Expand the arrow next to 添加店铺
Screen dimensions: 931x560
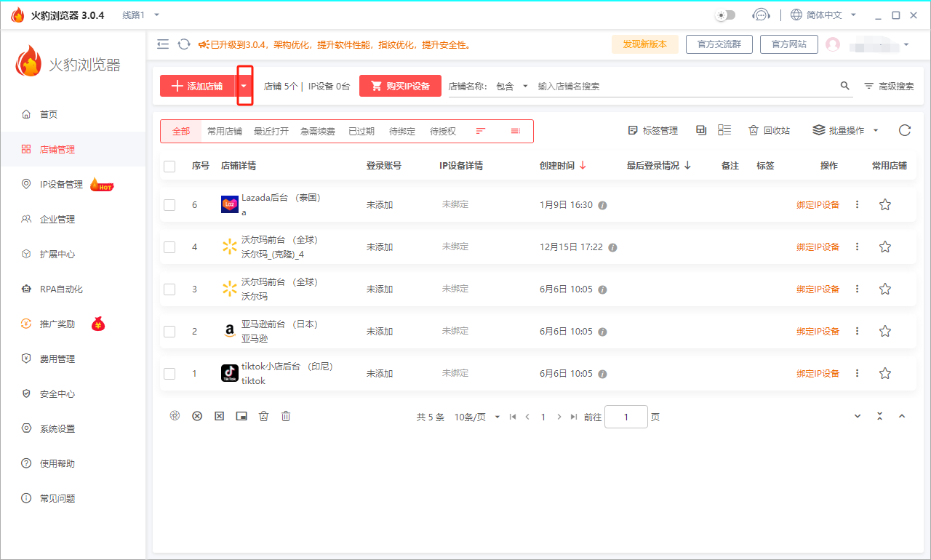click(x=244, y=86)
